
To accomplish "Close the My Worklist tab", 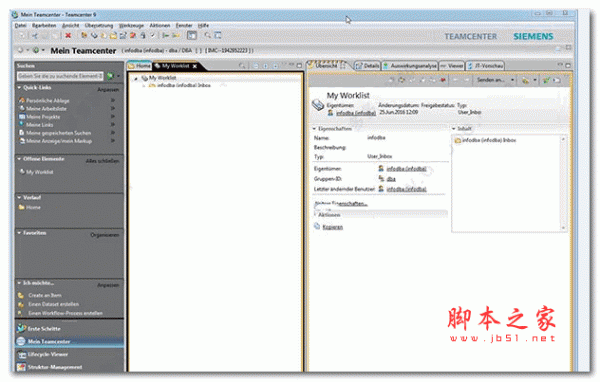I will [x=195, y=66].
